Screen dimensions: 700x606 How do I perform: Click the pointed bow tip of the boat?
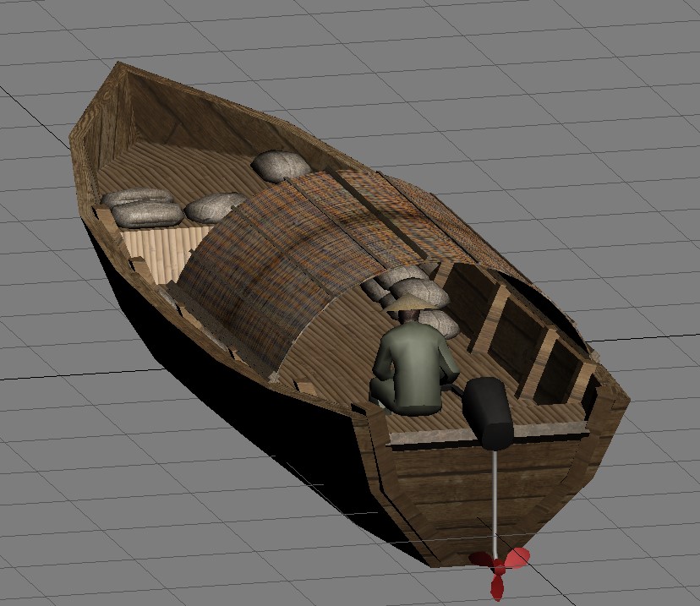(120, 68)
